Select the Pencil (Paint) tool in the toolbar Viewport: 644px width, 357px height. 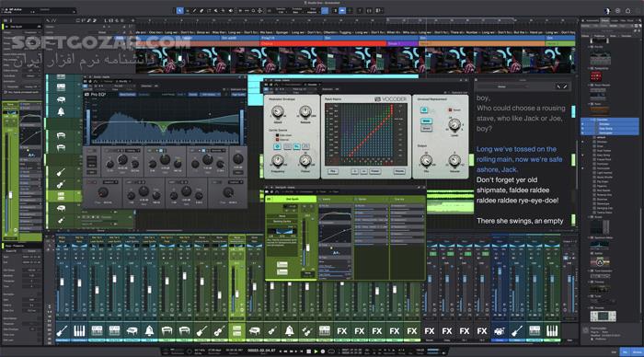click(x=195, y=11)
